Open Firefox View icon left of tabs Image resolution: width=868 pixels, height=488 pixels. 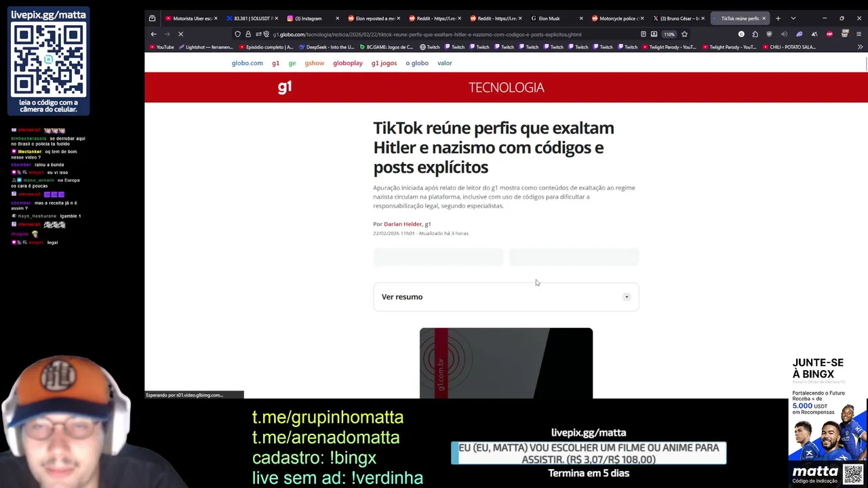tap(152, 18)
